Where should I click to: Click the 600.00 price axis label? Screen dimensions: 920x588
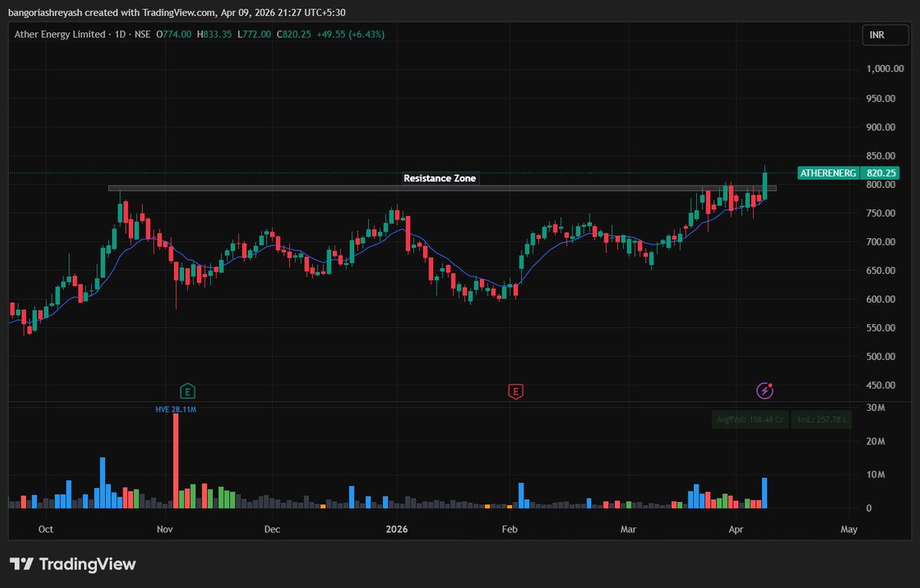pos(882,300)
